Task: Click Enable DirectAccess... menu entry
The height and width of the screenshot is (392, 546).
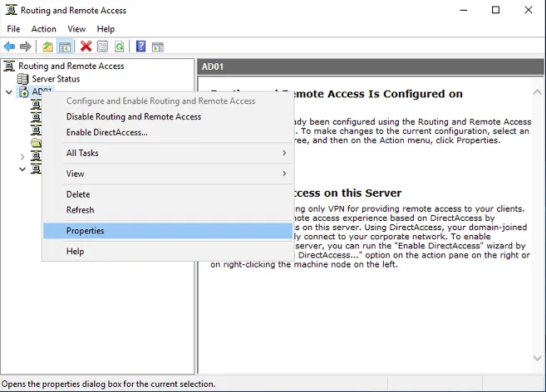Action: (106, 132)
